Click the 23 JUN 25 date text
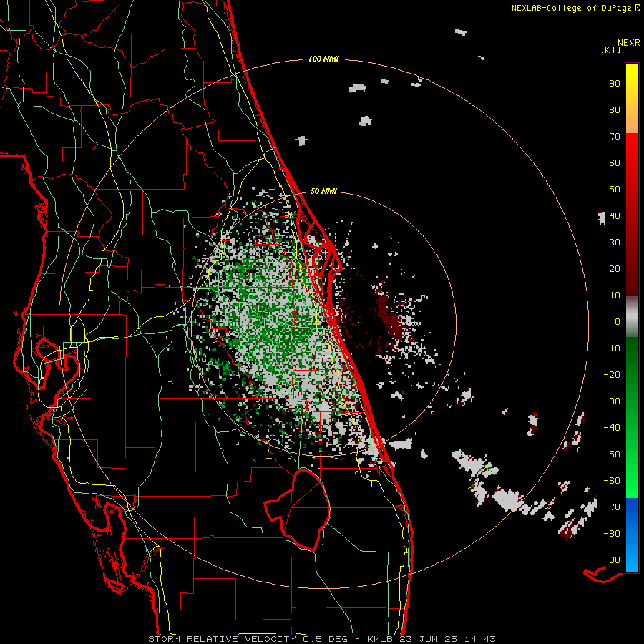This screenshot has height=644, width=644. pyautogui.click(x=428, y=639)
